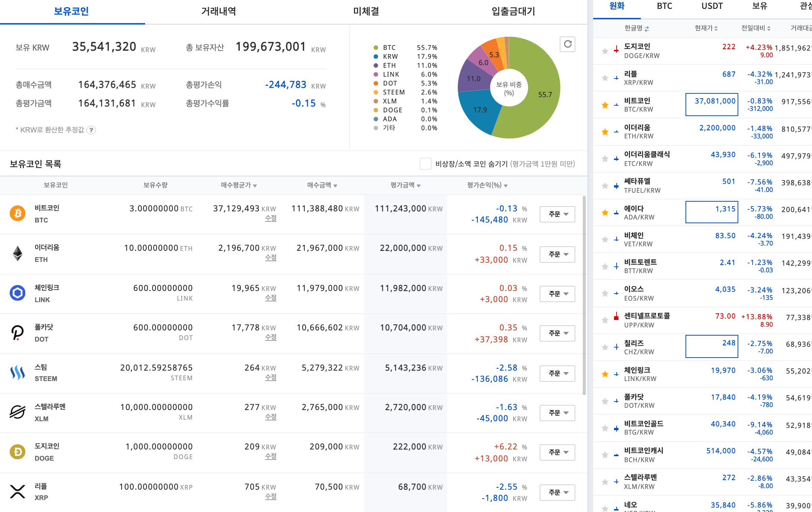Screen dimensions: 812x512
Task: Unfavorite 비트코인 BTC/KRW star in market list
Action: [x=605, y=105]
